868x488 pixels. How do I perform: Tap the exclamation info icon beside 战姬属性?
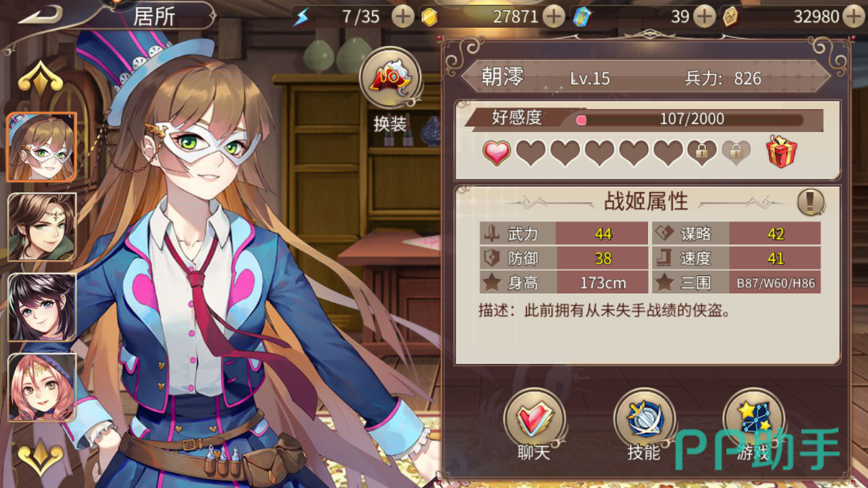point(810,202)
